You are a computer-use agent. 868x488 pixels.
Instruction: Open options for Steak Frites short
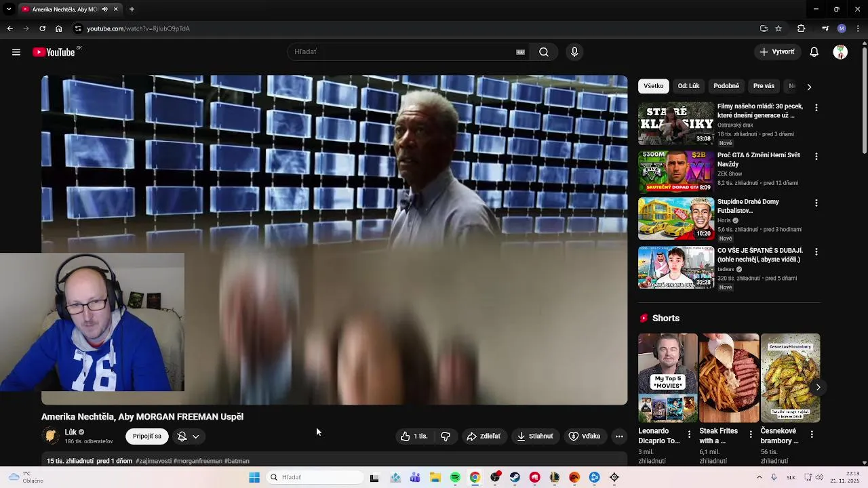[x=750, y=434]
